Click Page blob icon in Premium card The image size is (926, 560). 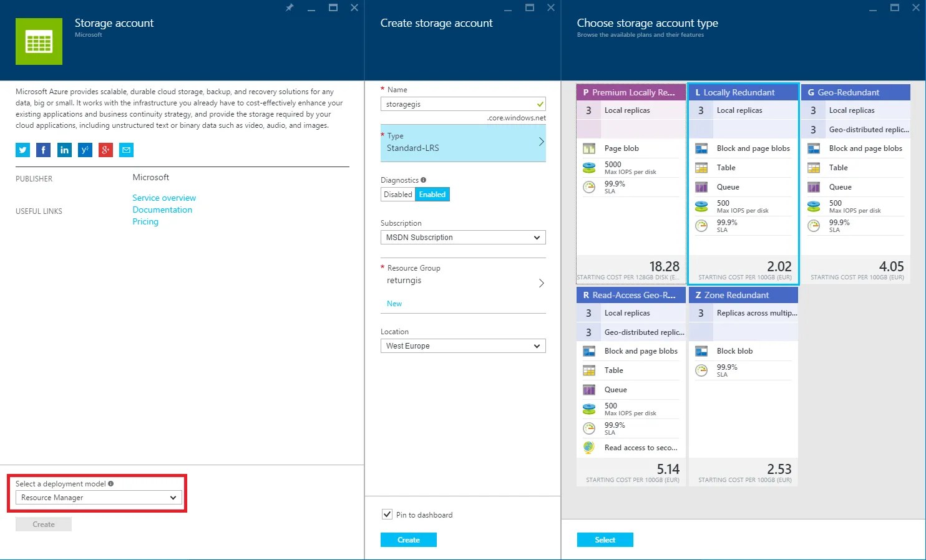pos(588,148)
